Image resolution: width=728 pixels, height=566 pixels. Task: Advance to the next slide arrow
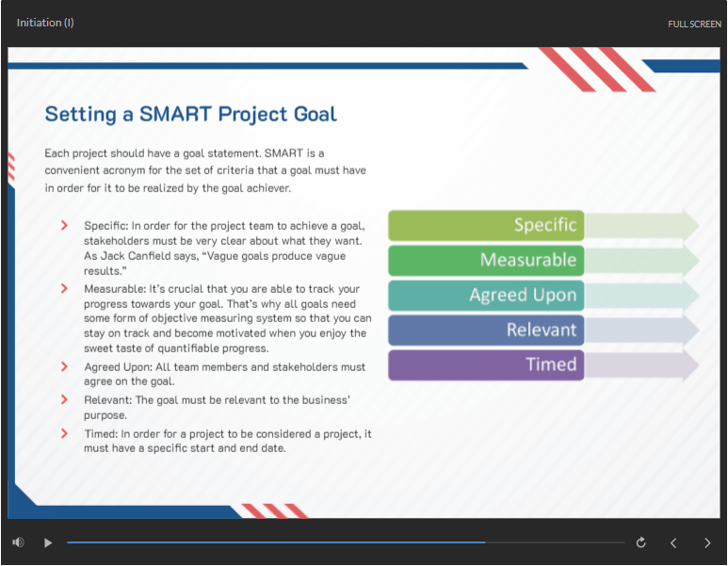(707, 542)
